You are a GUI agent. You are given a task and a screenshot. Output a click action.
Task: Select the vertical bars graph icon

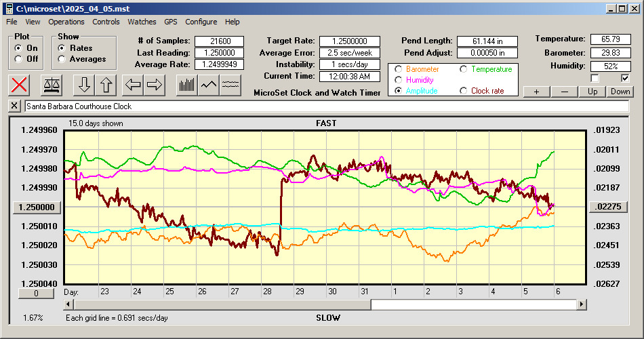tap(186, 85)
